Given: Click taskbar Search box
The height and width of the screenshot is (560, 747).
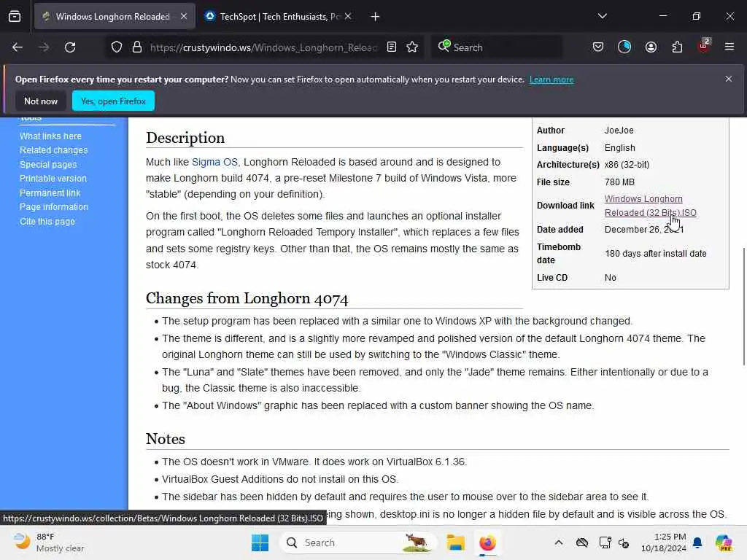Looking at the screenshot, I should 358,542.
